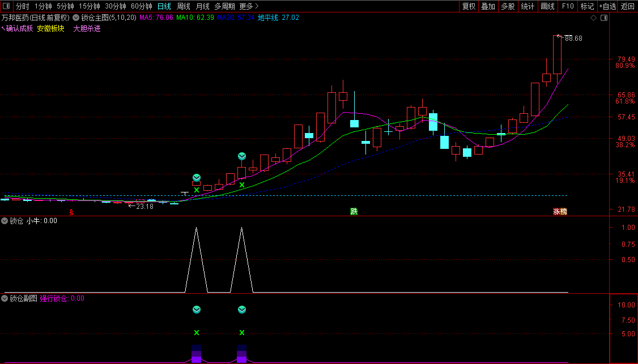
Task: Click the MA20: 57.34 value
Action: click(x=236, y=18)
